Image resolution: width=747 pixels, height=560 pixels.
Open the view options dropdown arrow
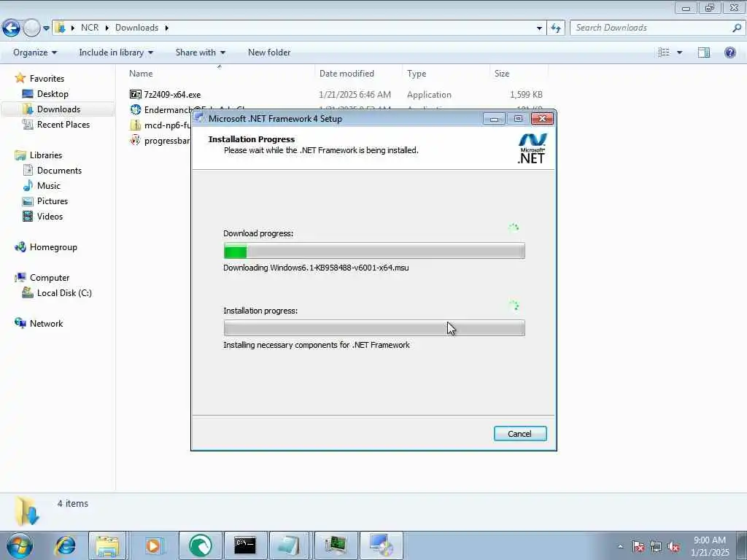[x=679, y=52]
